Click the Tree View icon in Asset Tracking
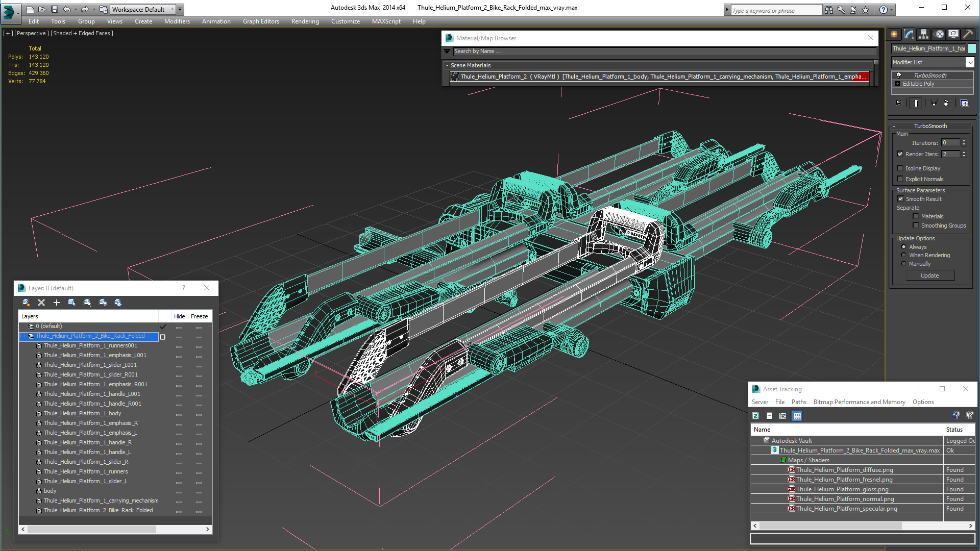 (782, 416)
